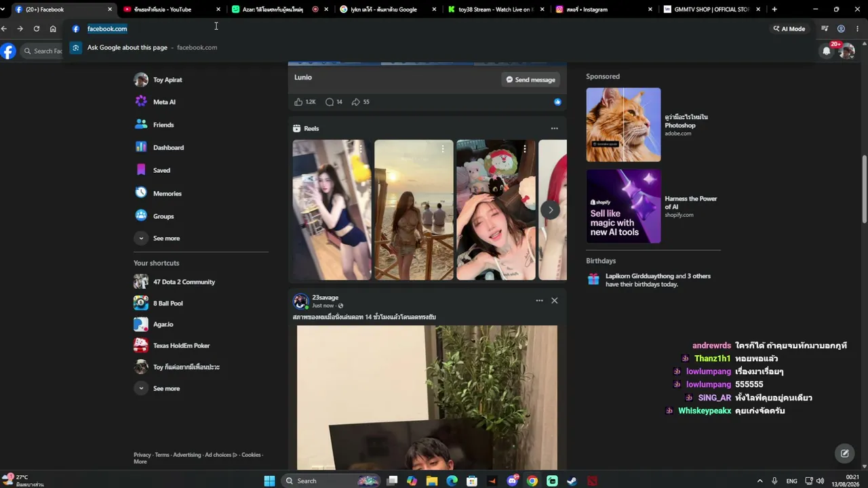Open options on the first reel thumbnail
The height and width of the screenshot is (488, 868).
coord(361,148)
